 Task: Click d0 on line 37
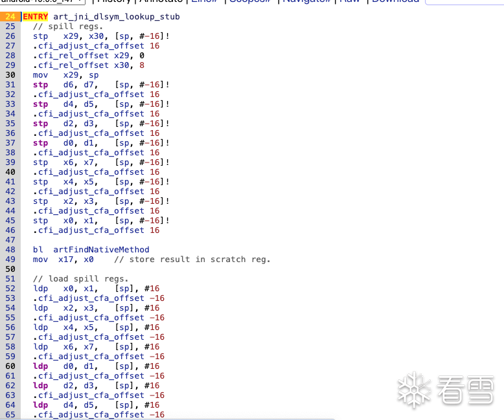click(69, 143)
